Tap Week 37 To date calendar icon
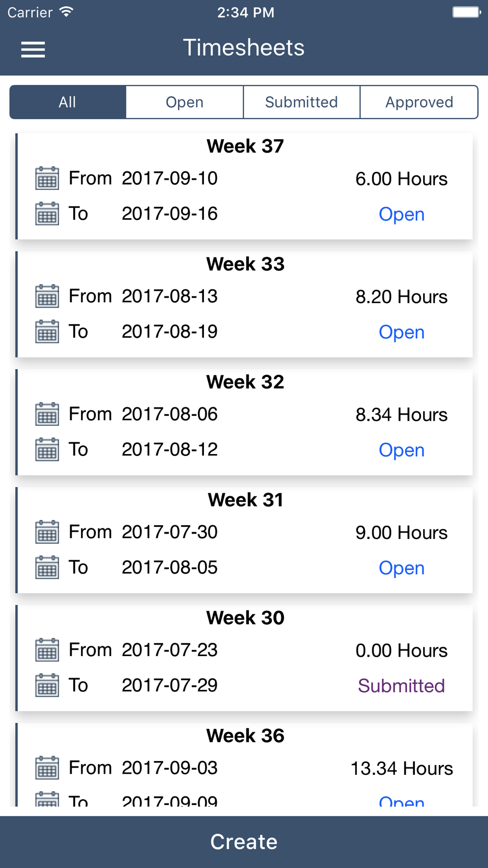488x868 pixels. tap(47, 213)
